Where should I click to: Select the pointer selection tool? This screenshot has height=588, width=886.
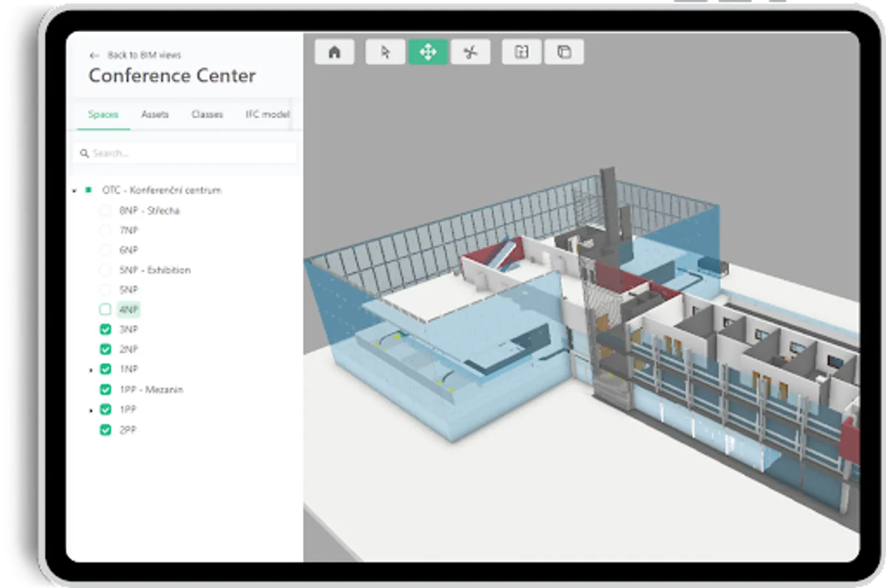click(385, 52)
